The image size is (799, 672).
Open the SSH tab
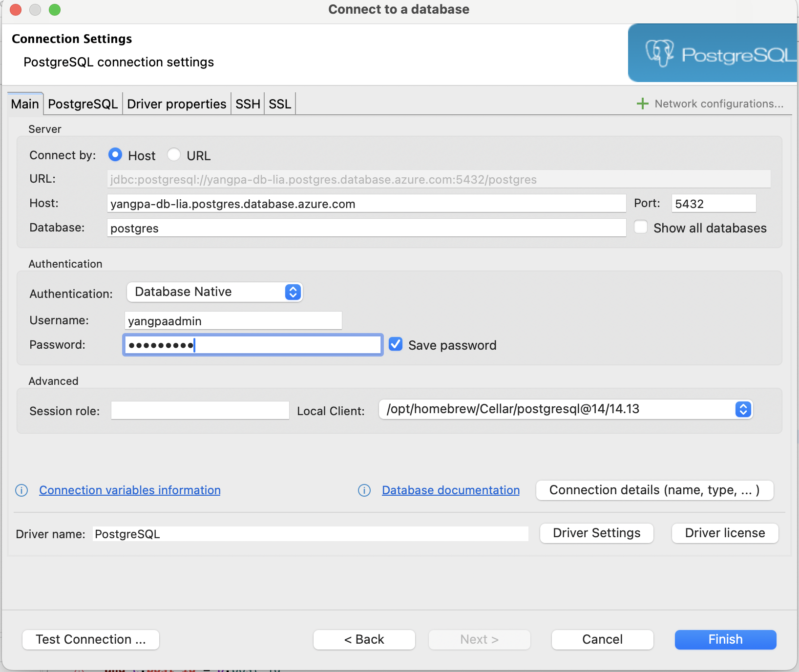(248, 104)
